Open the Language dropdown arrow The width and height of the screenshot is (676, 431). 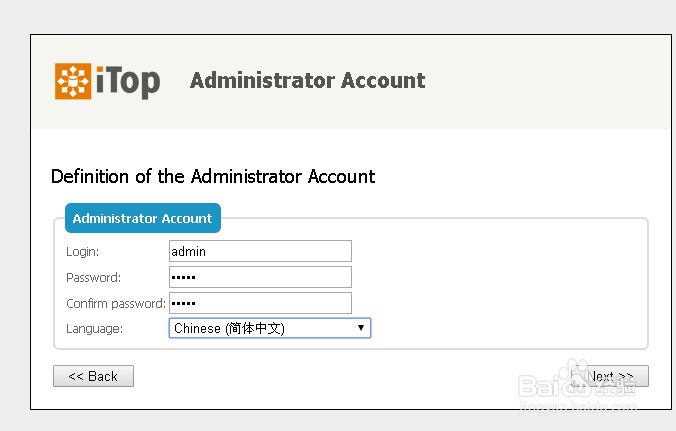click(x=360, y=328)
